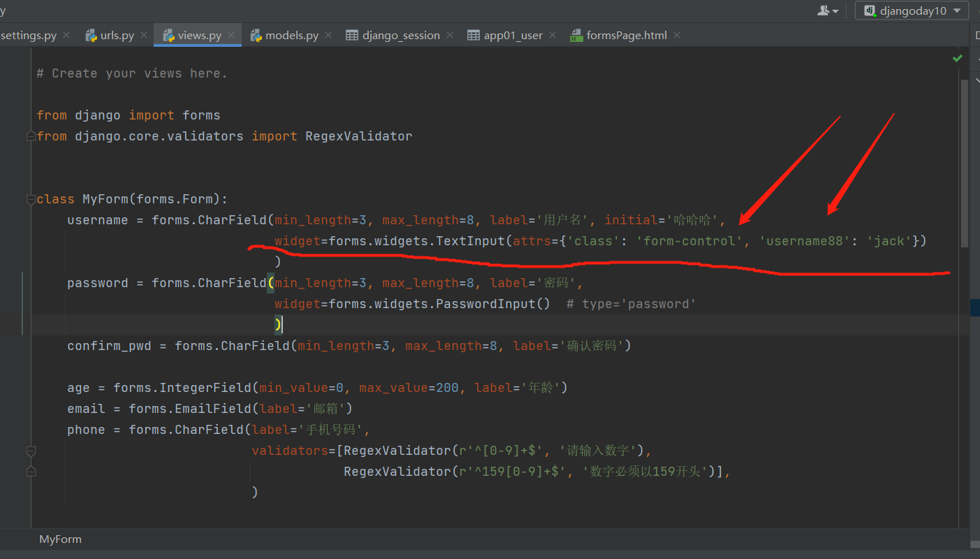Viewport: 980px width, 559px height.
Task: Click the MyForm breadcrumb at the bottom
Action: [x=60, y=539]
